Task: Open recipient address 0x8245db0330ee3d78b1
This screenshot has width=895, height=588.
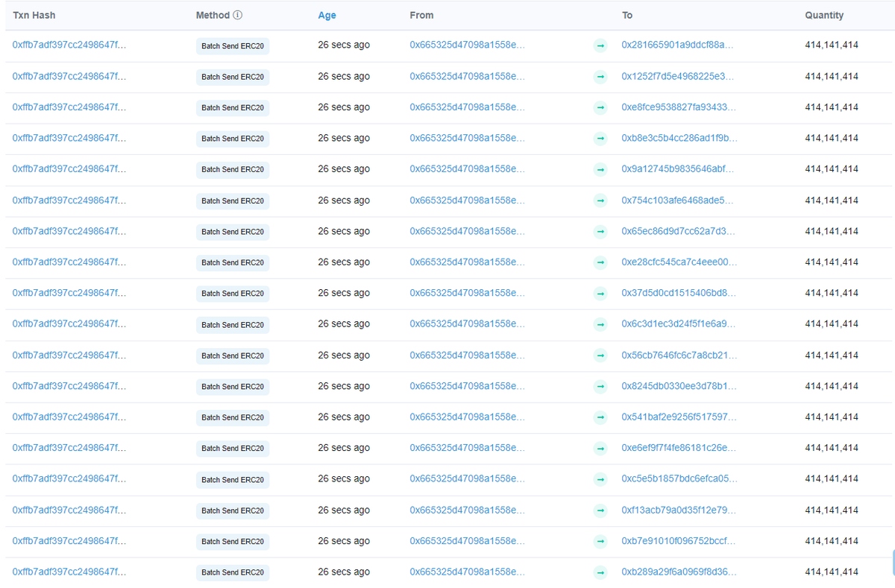Action: (x=679, y=386)
